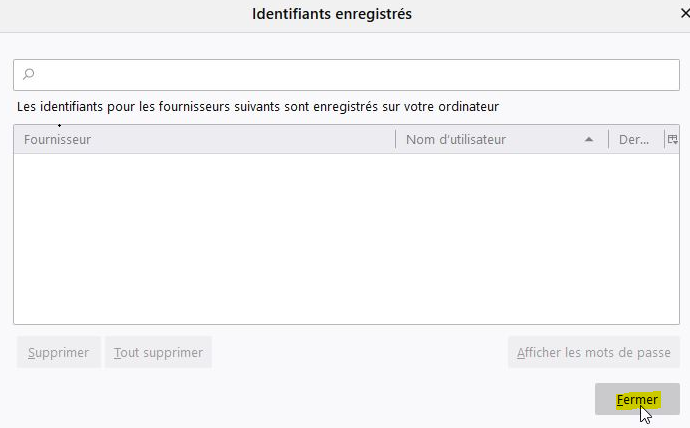This screenshot has width=690, height=428.
Task: Click the Identifiants enregistrés dialog title
Action: coord(332,14)
